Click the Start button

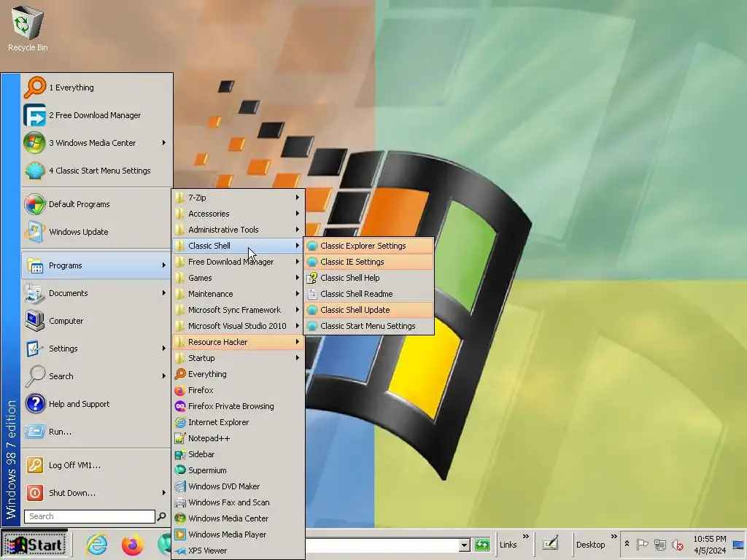tap(34, 544)
